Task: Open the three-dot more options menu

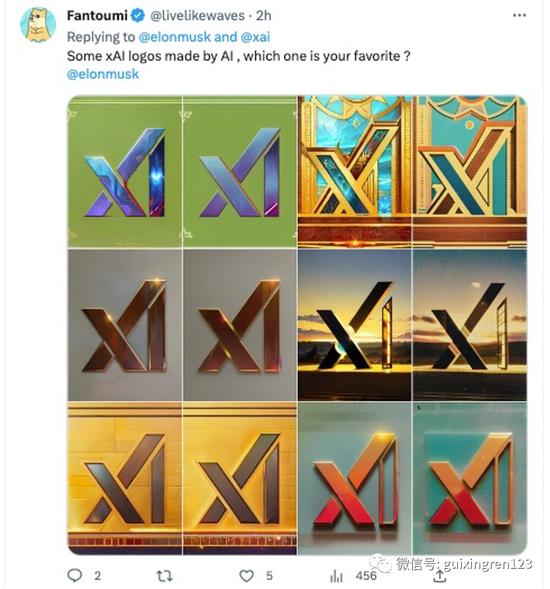Action: point(519,15)
